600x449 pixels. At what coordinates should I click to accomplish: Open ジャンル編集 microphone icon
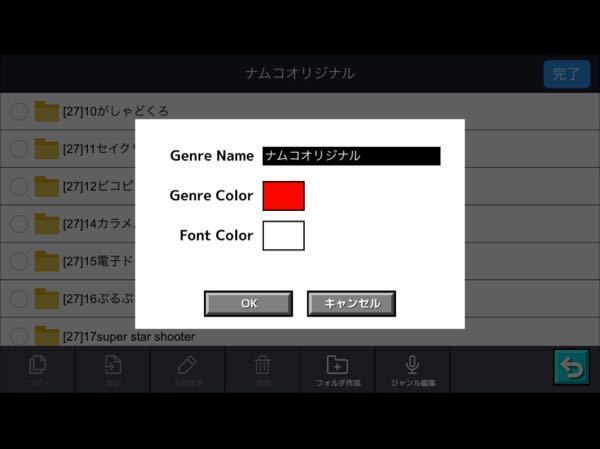tap(412, 367)
